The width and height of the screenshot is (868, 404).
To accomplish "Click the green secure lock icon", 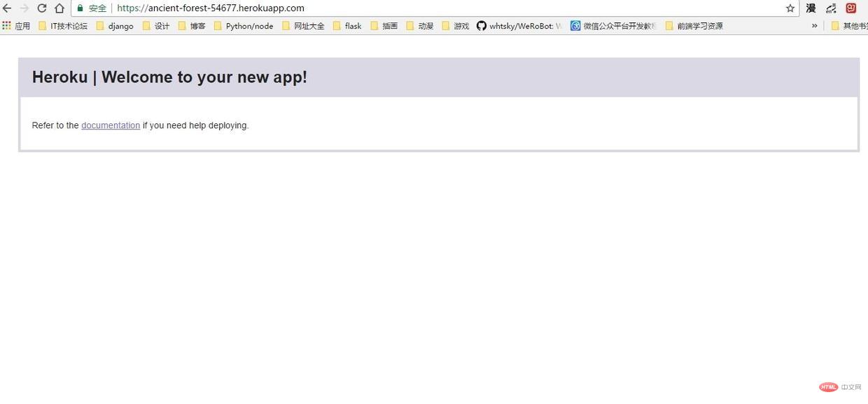I will tap(80, 8).
